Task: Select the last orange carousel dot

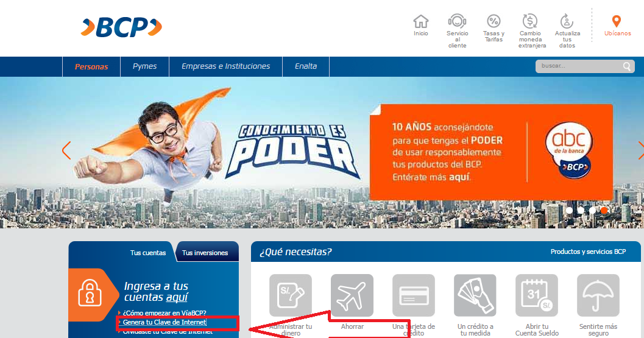Action: [604, 210]
